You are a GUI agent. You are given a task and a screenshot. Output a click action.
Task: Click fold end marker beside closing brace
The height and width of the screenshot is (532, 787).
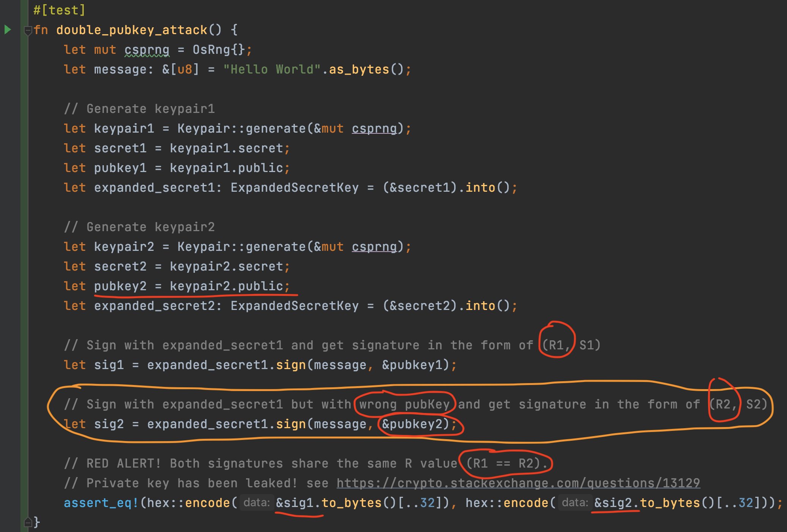(x=28, y=522)
